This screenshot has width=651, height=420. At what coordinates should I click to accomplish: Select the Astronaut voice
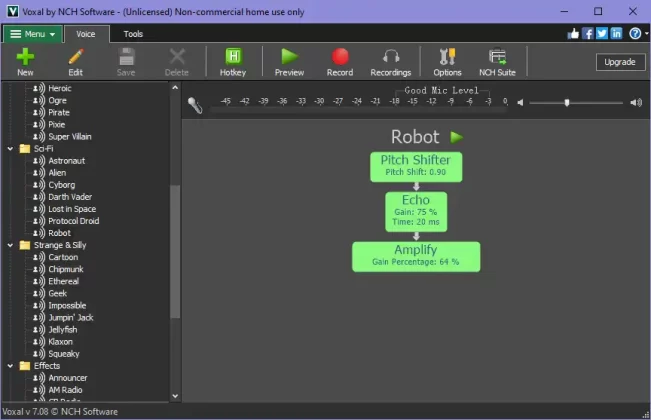66,161
